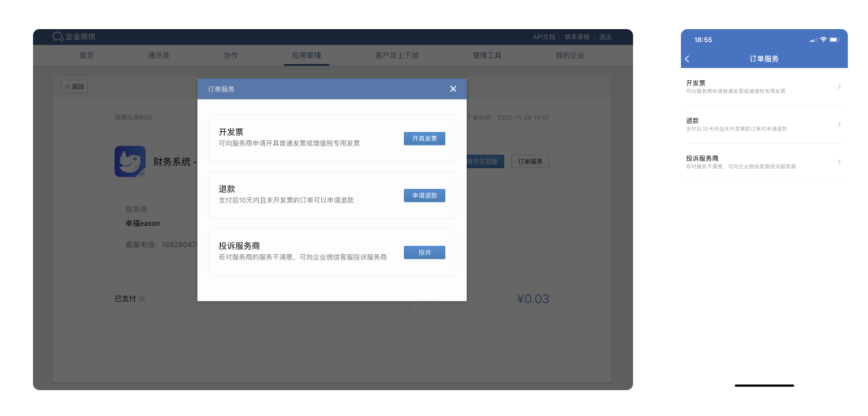Click the 企业微信 logo icon
The image size is (868, 416).
(57, 37)
